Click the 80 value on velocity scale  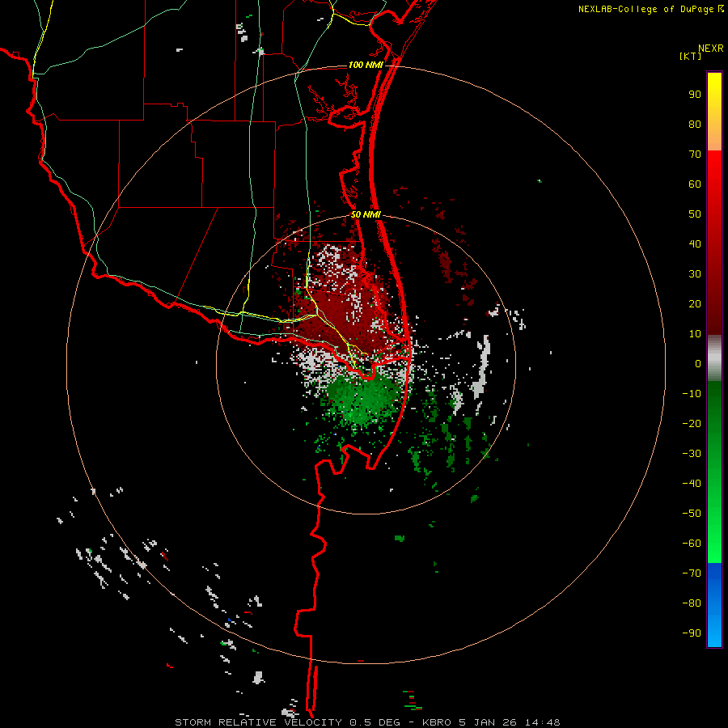[x=695, y=124]
